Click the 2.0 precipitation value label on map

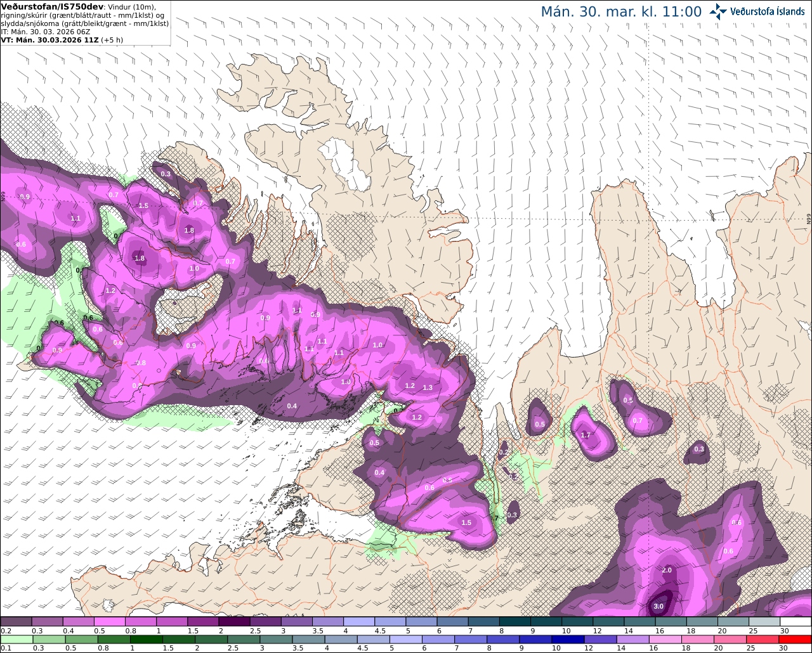(667, 570)
